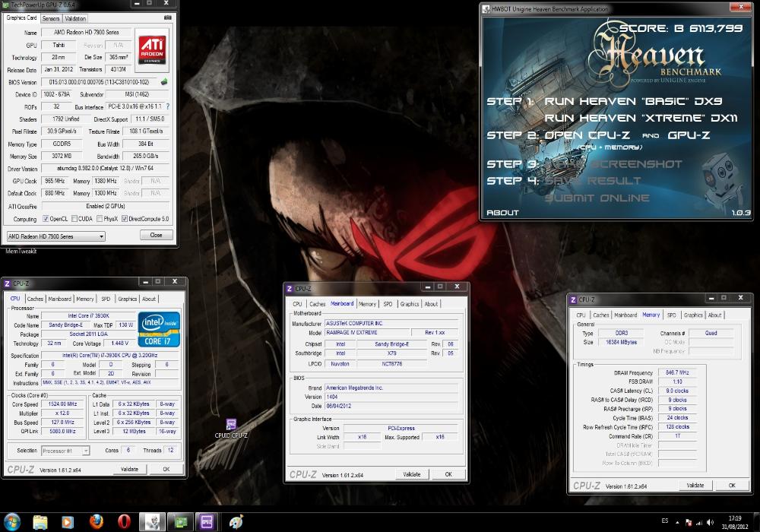
Task: Open Opera browser from the taskbar
Action: [x=124, y=521]
